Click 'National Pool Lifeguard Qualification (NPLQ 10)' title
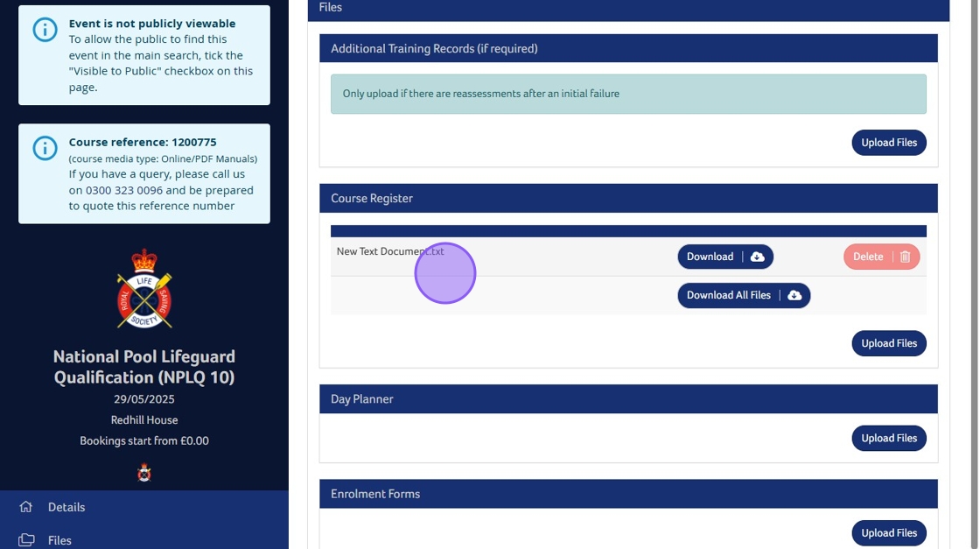Screen dimensions: 980x549 144,366
